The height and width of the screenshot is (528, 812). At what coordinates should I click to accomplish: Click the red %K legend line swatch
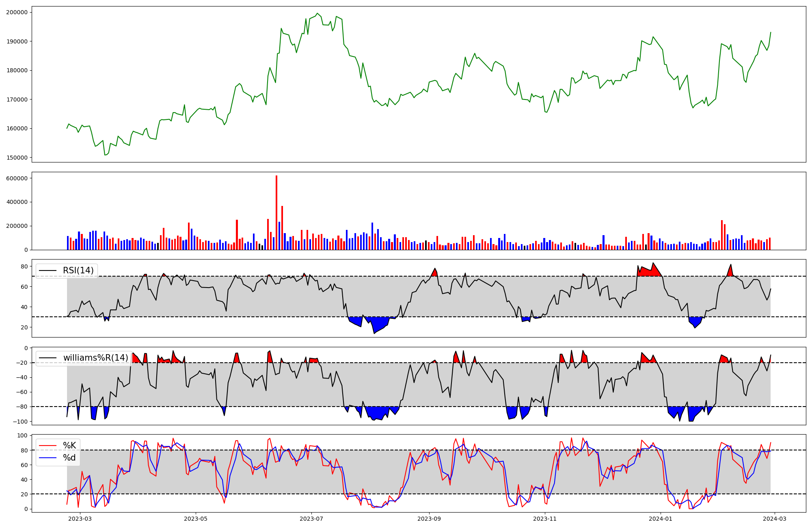click(47, 446)
